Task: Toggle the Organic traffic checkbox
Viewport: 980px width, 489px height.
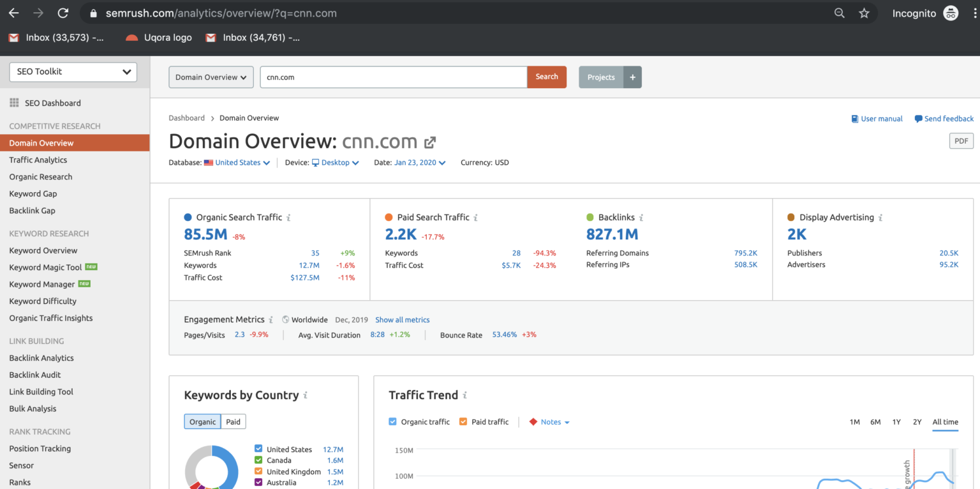Action: (x=392, y=421)
